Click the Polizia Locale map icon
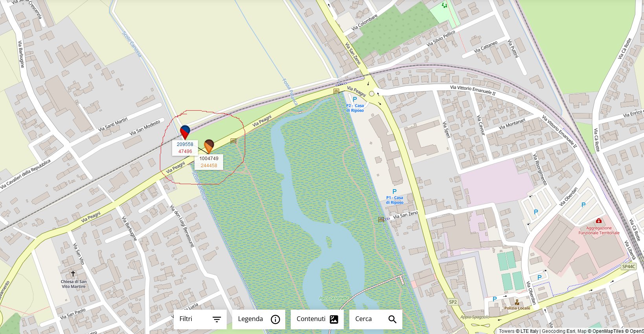Viewport: 644px width, 334px height. (x=517, y=302)
